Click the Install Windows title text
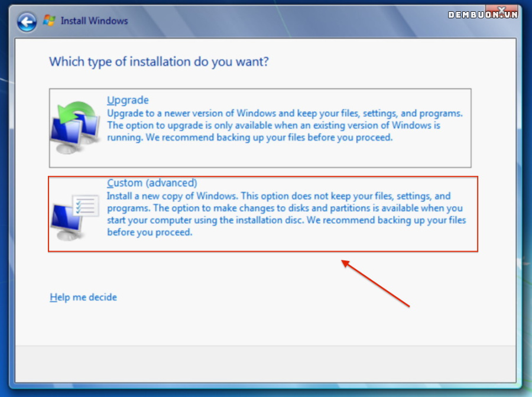Viewport: 532px width, 397px height. 95,21
